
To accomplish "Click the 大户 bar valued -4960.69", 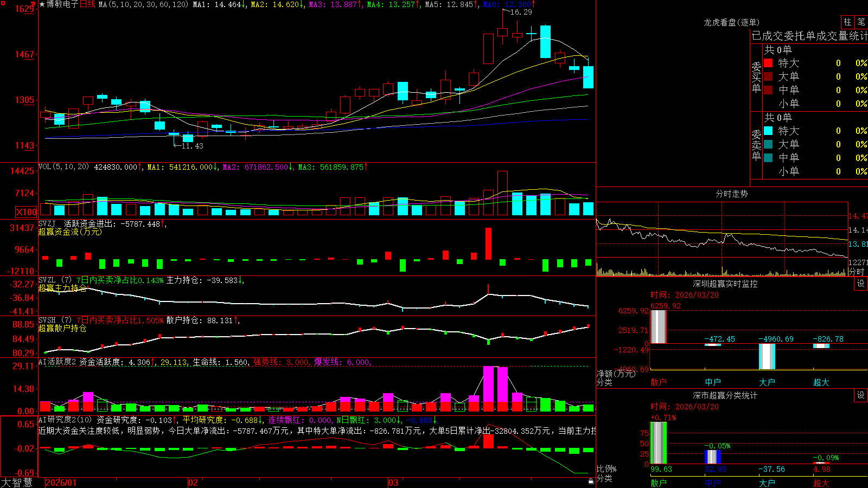I will click(x=767, y=356).
